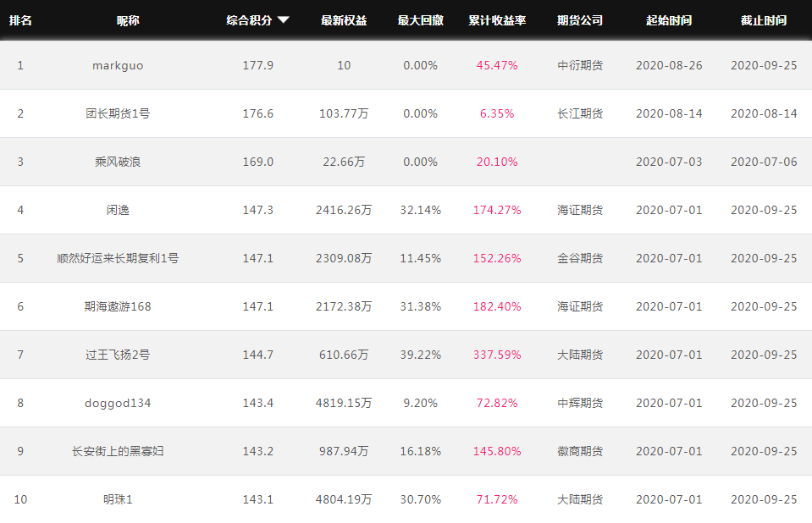812x523 pixels.
Task: Select the 2309.08万 equity cell
Action: [x=344, y=258]
